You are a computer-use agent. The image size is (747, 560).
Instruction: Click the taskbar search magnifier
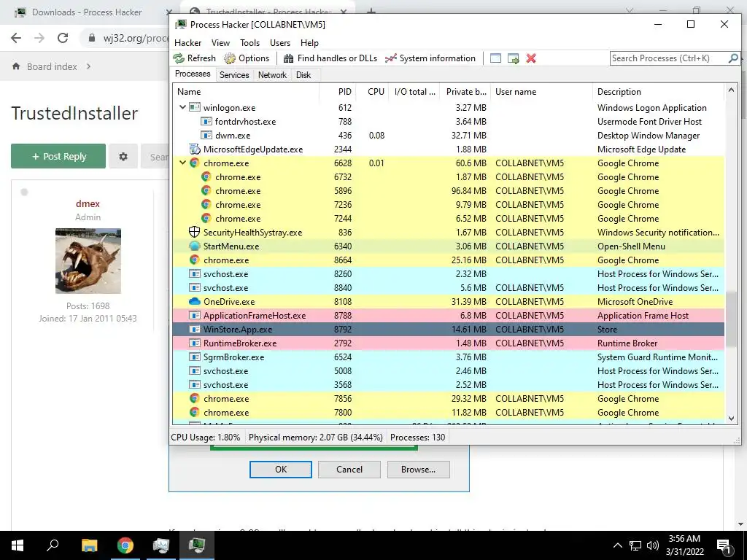point(53,545)
